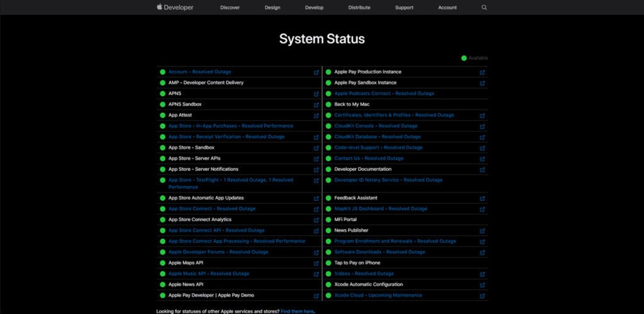The width and height of the screenshot is (644, 314).
Task: Click the green status dot for APNS
Action: coord(163,94)
